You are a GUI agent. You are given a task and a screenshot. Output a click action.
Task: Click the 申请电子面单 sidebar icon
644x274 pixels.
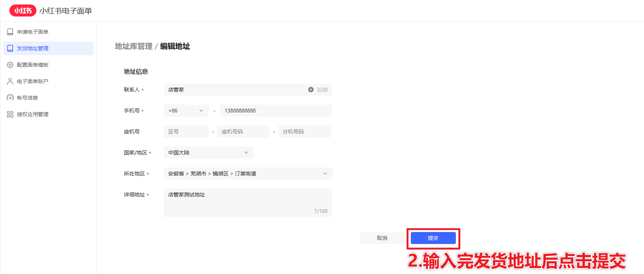coord(10,32)
